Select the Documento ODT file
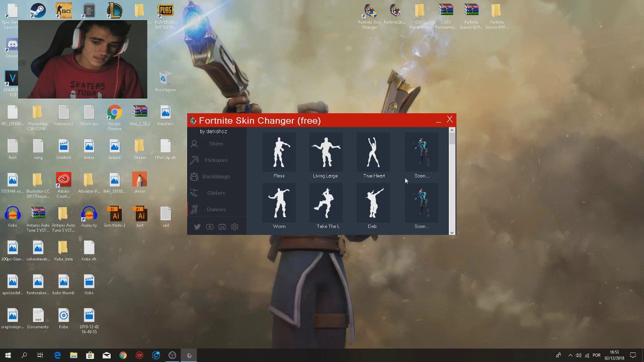 click(38, 318)
